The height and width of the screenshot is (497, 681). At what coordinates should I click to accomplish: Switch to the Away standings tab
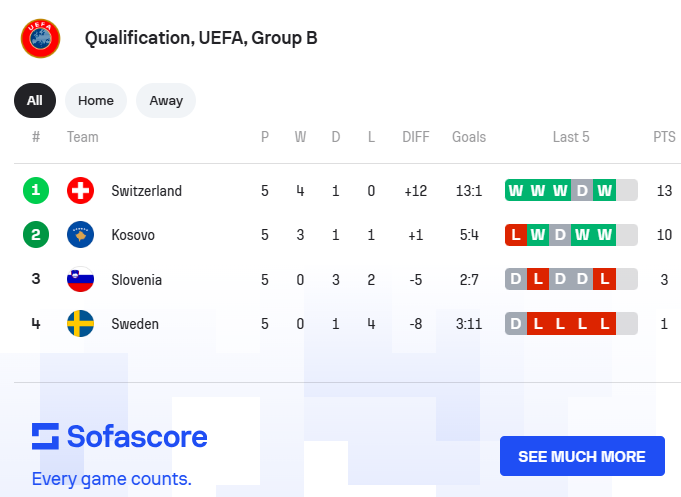click(x=166, y=100)
